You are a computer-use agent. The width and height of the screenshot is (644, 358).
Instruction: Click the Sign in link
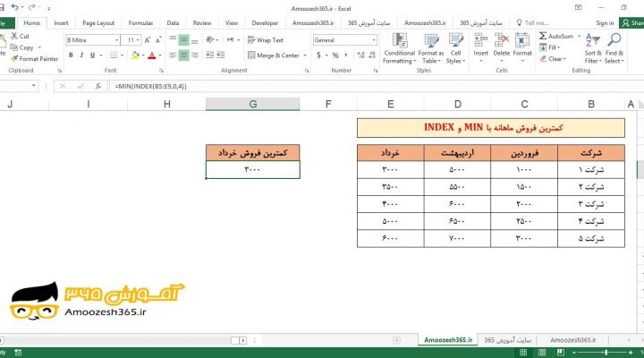pos(605,23)
